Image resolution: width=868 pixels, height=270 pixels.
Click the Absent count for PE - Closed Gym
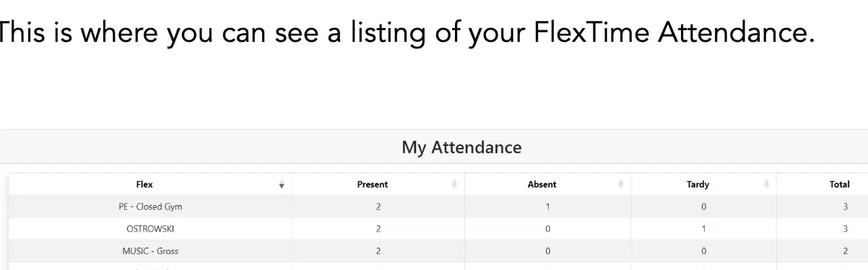(x=548, y=206)
